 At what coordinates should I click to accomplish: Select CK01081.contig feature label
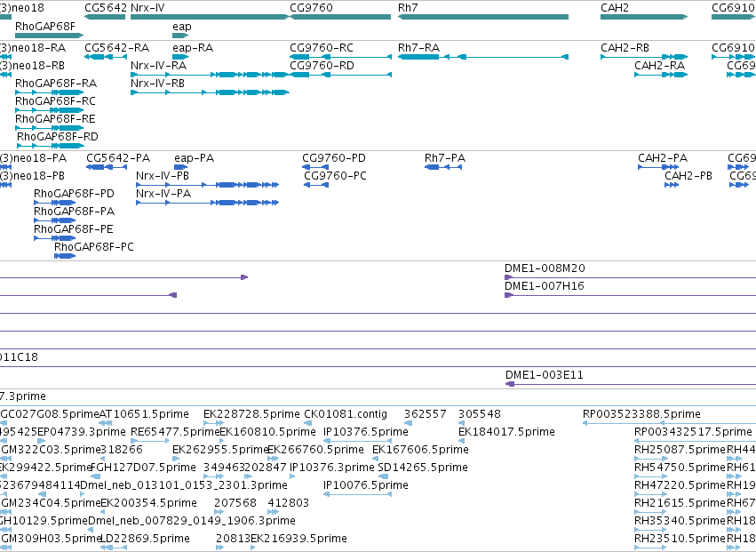click(x=346, y=414)
